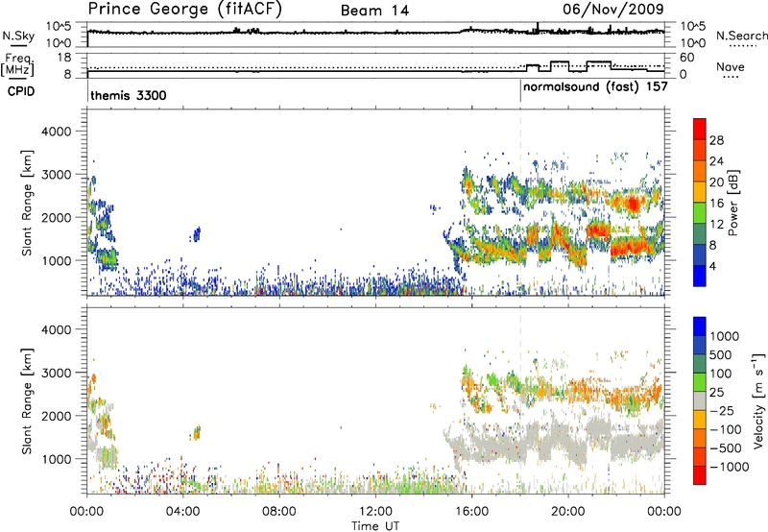This screenshot has width=768, height=532.
Task: Click the 'Prince George (fitACF)' title
Action: click(x=185, y=9)
